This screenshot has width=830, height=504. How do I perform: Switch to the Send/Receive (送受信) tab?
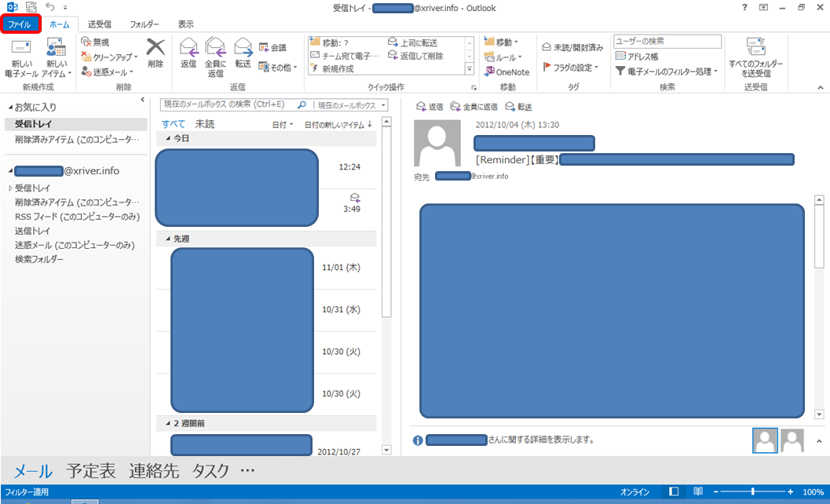[x=100, y=25]
